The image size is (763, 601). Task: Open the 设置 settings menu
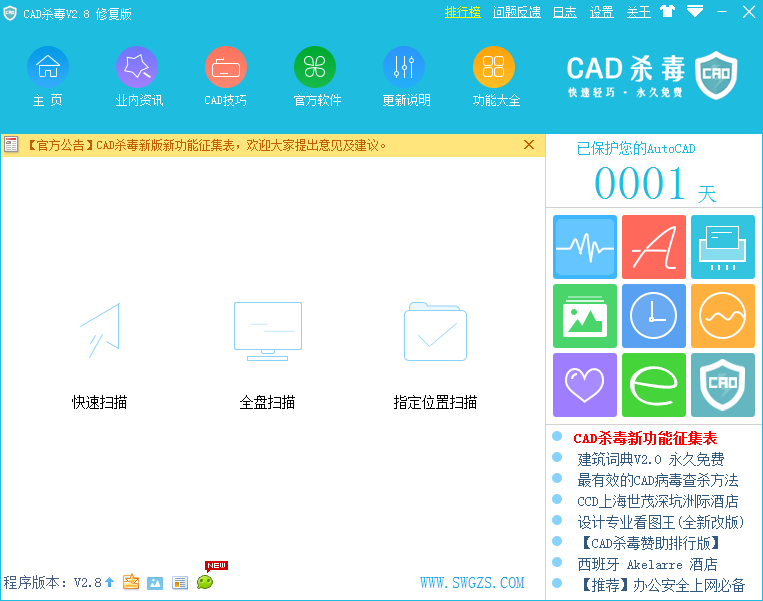(601, 12)
